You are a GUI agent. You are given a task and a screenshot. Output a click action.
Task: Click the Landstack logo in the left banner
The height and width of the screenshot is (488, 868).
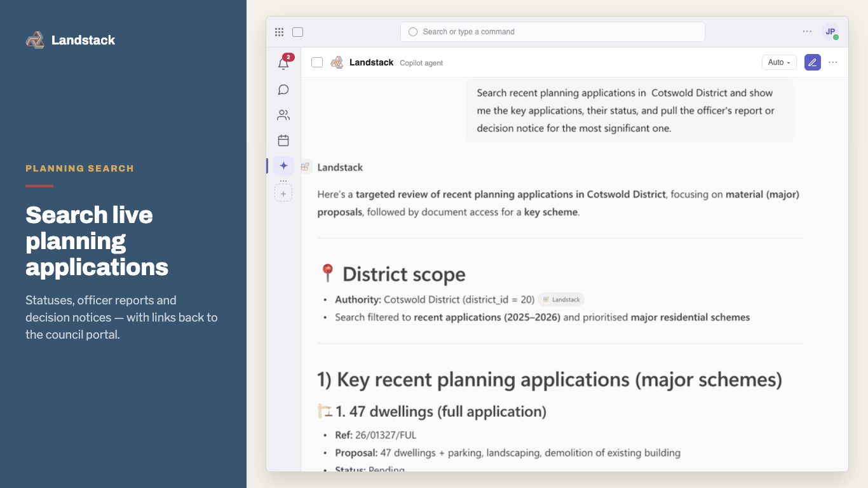pyautogui.click(x=35, y=40)
